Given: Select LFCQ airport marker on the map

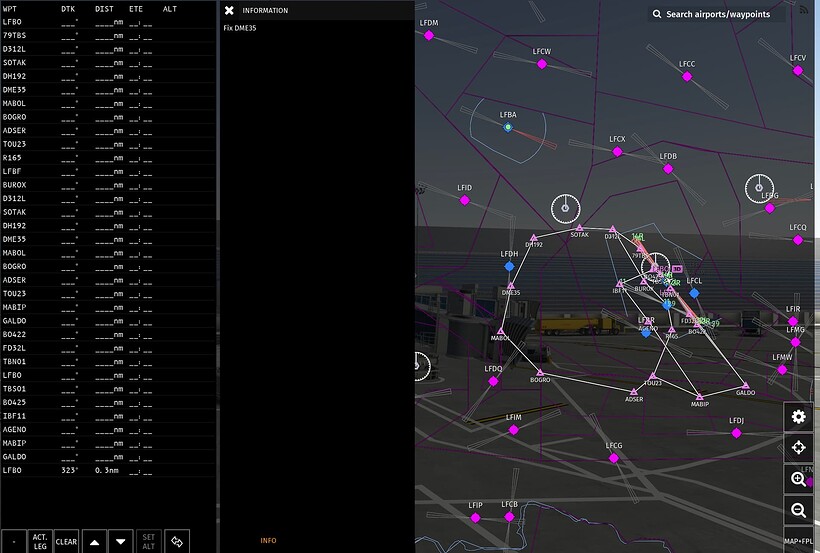Looking at the screenshot, I should click(798, 240).
